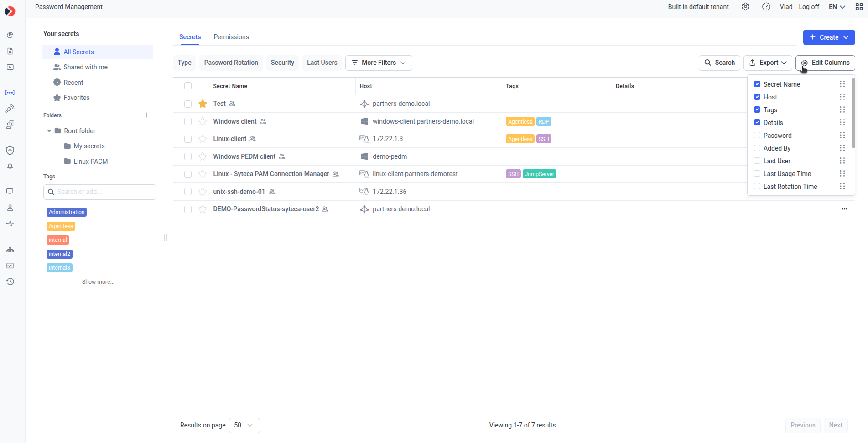Open the Linux PACM folder
Viewport: 868px width, 443px height.
[x=90, y=162]
